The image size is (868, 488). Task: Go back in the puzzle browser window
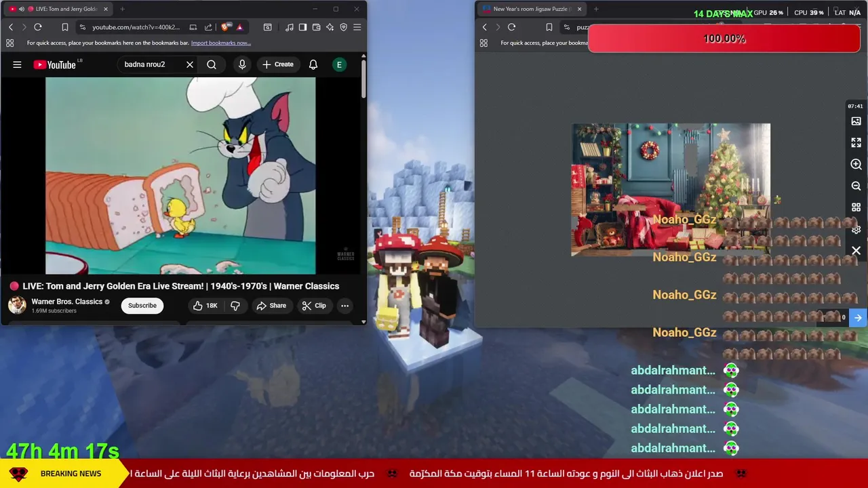point(484,27)
